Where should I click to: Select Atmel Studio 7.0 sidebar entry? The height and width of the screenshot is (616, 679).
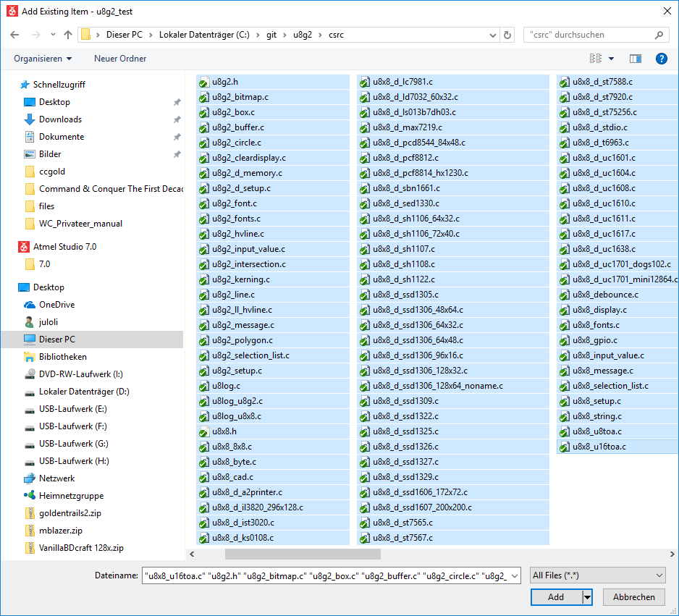pos(64,247)
